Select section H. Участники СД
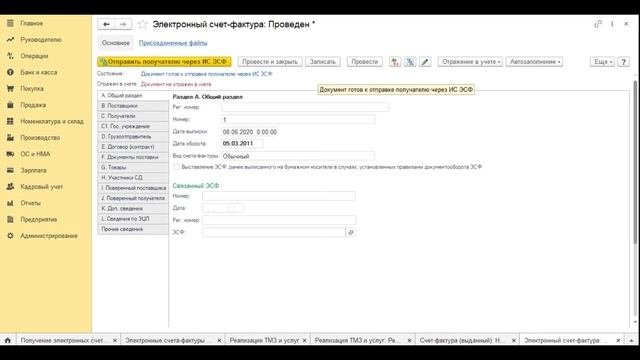The image size is (640, 360). 133,178
